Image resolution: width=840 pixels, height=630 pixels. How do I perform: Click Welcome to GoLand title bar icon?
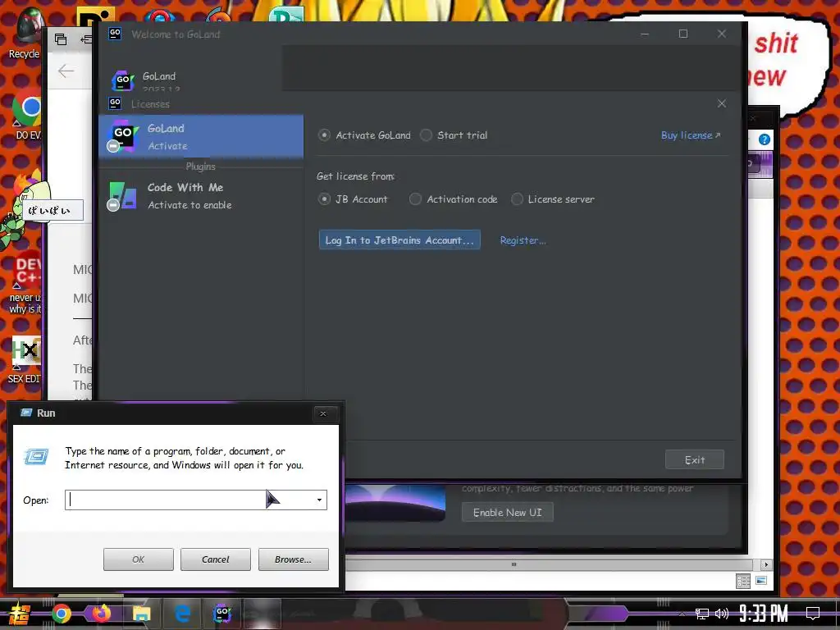(x=115, y=34)
